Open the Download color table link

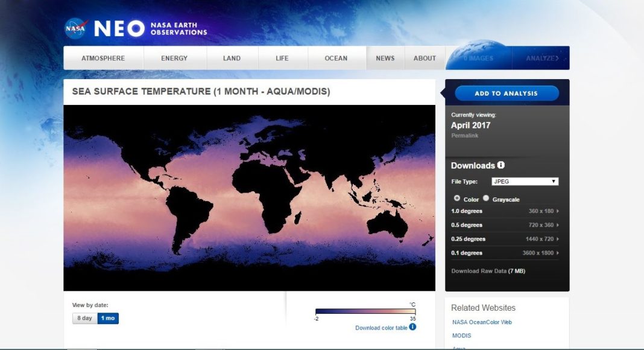(x=381, y=328)
